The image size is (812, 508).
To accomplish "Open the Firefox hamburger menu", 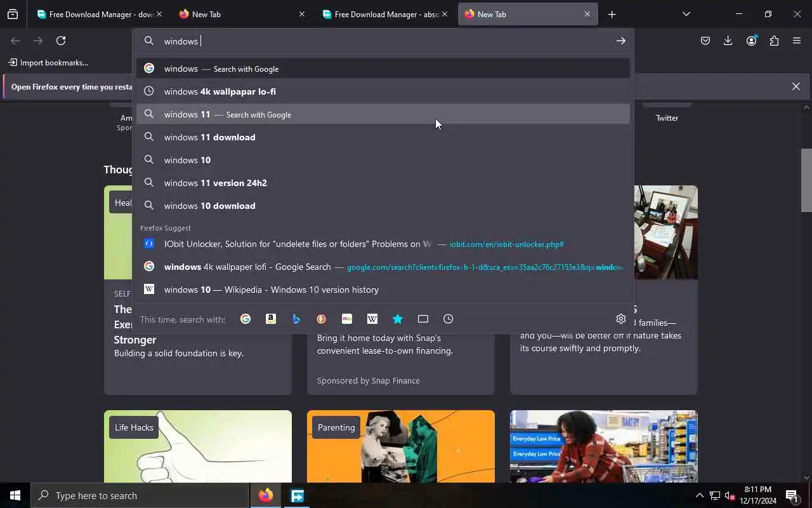I will click(797, 41).
